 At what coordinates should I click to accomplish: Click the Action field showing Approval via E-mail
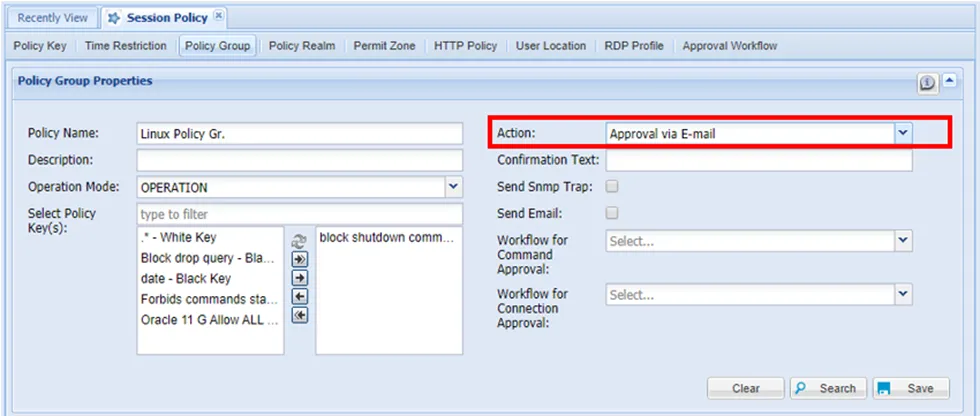[750, 133]
